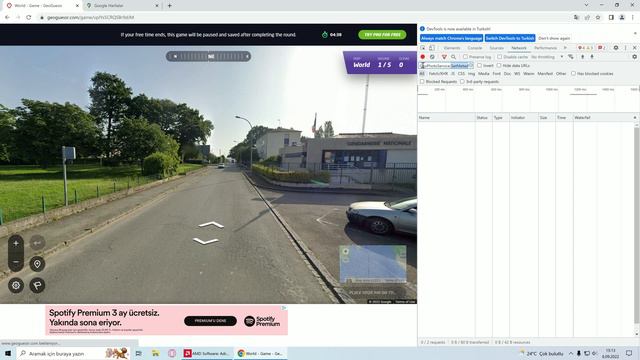Click the import HAR upload arrow
This screenshot has width=640, height=360.
[x=582, y=57]
